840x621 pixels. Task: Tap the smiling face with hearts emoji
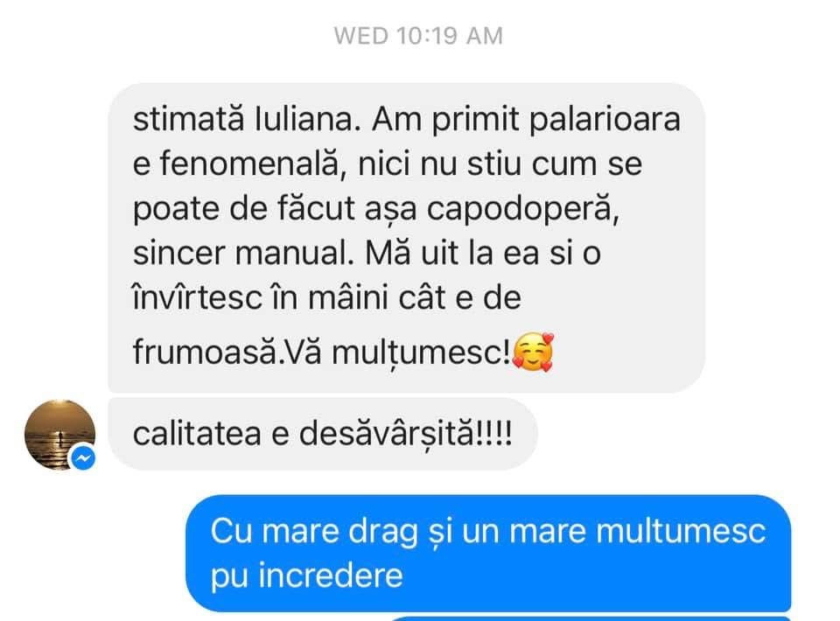[x=533, y=352]
